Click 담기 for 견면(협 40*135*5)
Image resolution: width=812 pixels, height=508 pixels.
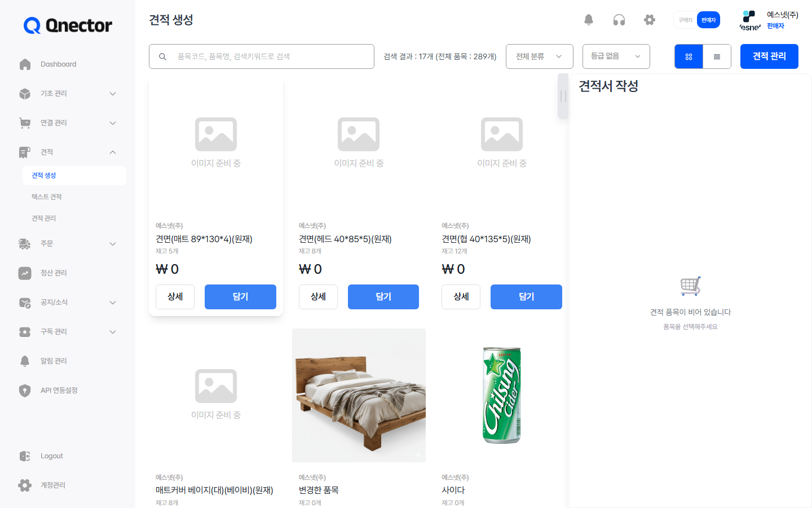(526, 297)
